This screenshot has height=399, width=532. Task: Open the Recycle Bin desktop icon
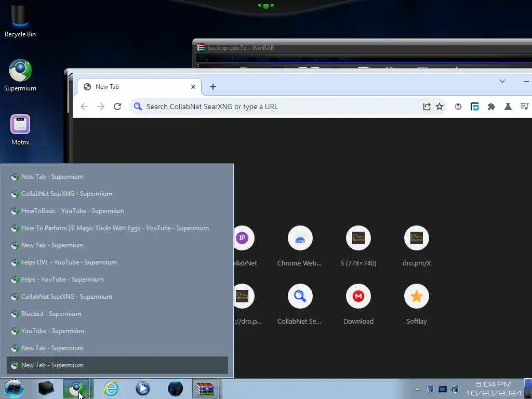click(x=20, y=21)
